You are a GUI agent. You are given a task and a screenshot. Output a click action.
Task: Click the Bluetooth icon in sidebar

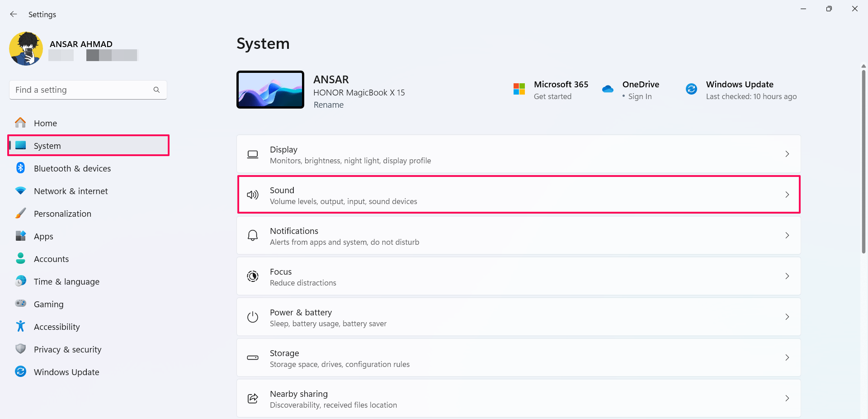point(20,168)
